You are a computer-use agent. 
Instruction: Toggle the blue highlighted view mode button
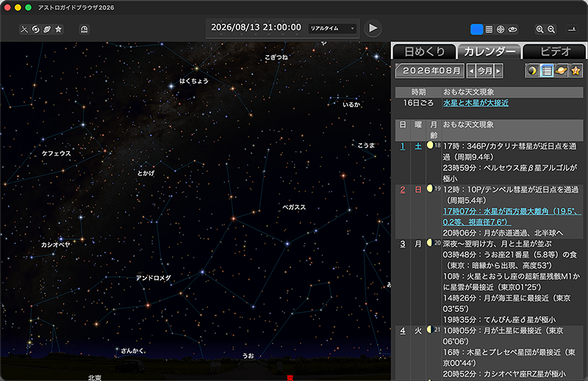click(476, 29)
